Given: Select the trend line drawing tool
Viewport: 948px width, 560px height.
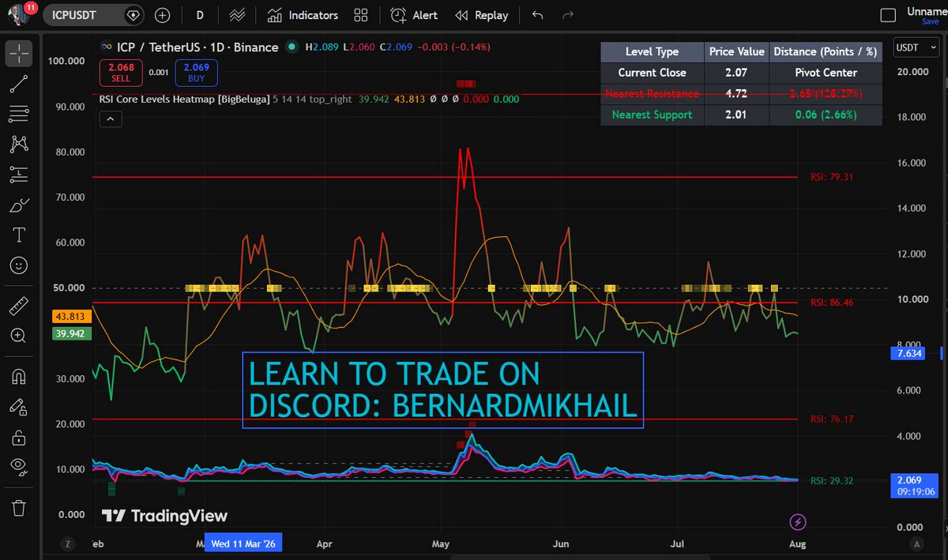Looking at the screenshot, I should pyautogui.click(x=20, y=85).
